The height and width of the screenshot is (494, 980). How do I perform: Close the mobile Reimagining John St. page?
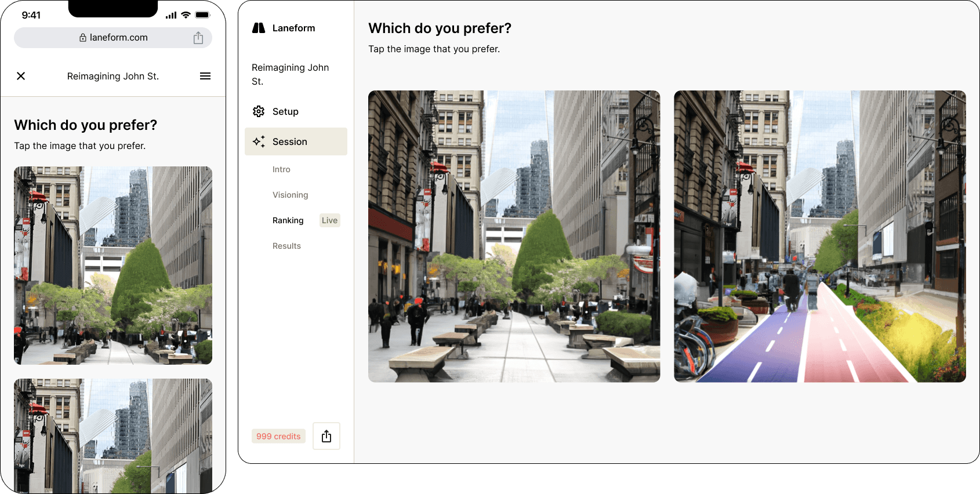pyautogui.click(x=21, y=76)
